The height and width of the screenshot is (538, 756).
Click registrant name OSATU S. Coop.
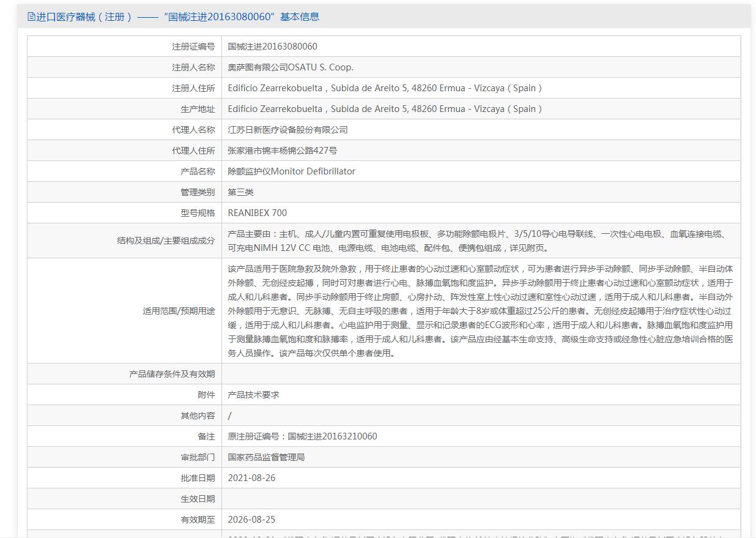[291, 67]
